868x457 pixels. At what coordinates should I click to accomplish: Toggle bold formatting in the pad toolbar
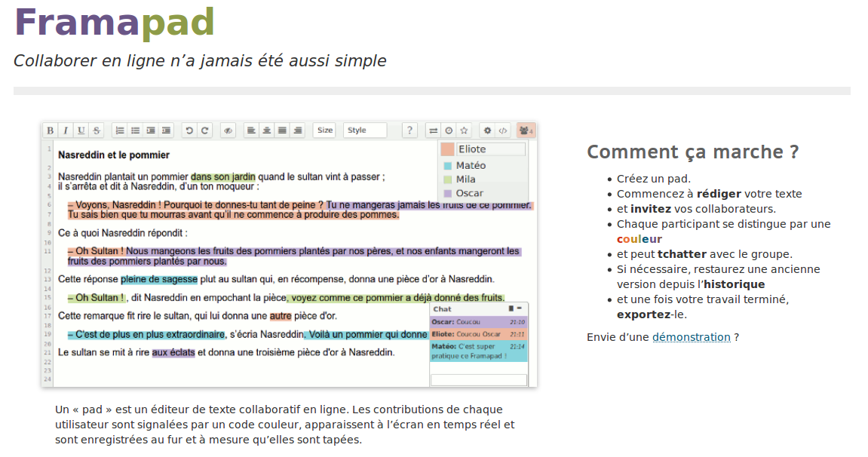tap(51, 130)
